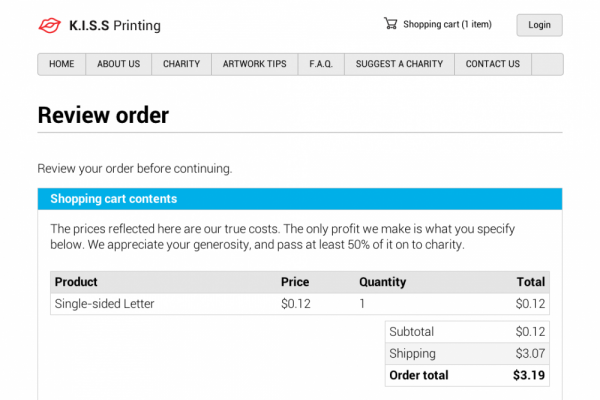Click the shopping cart icon
Image resolution: width=600 pixels, height=400 pixels.
tap(390, 24)
